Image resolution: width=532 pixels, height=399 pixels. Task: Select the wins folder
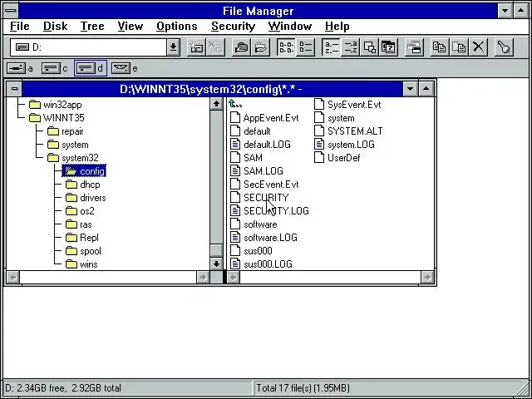81,264
